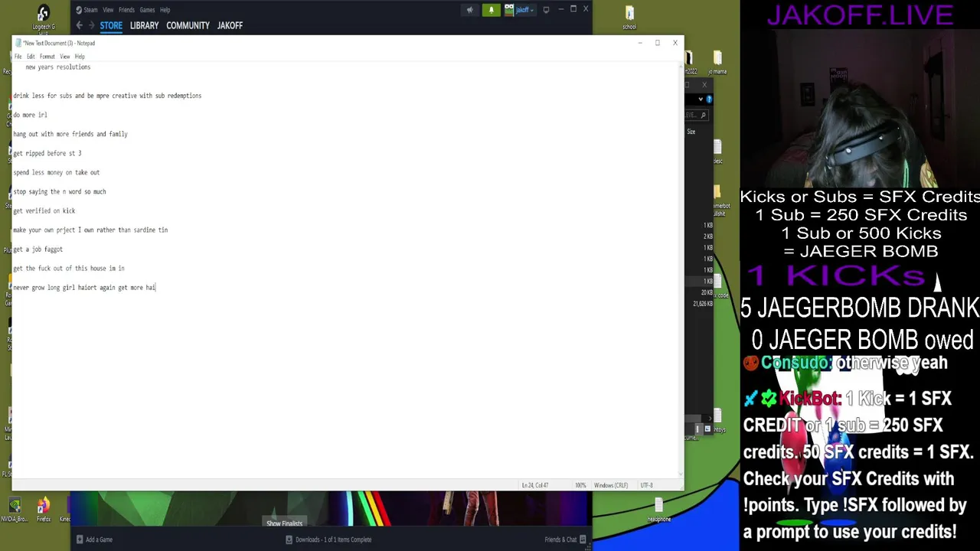The image size is (980, 551).
Task: Open Notepad's Help menu
Action: (80, 57)
